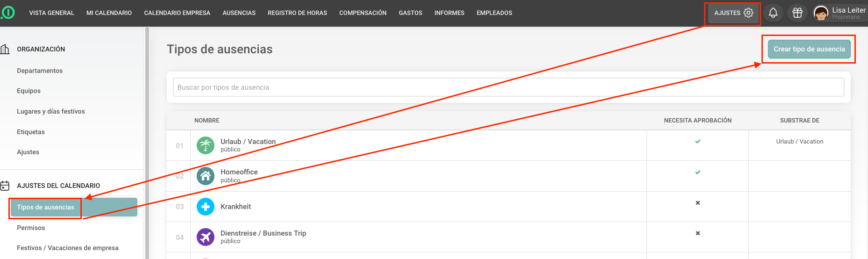Click the Urlaub / Vacation palm tree icon
The image size is (868, 259).
coord(206,145)
